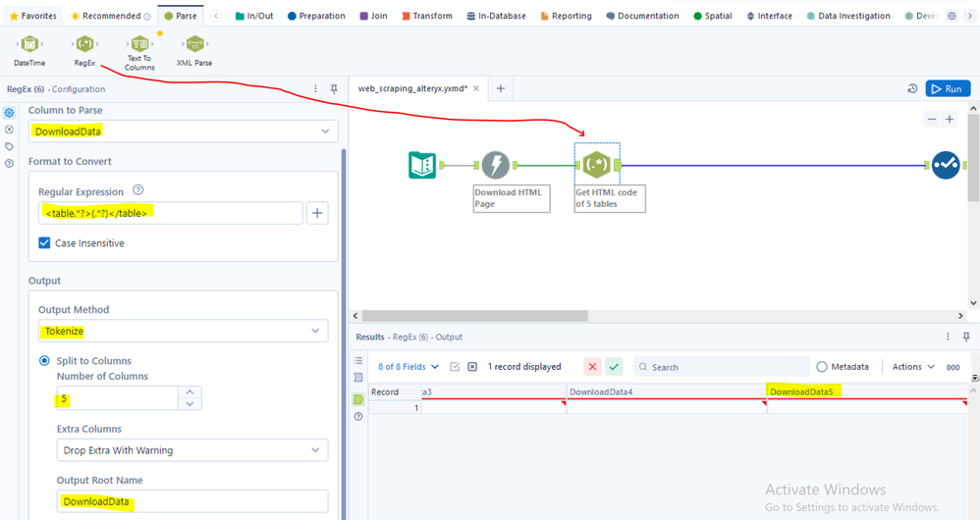Decrease Number of Columns value
The width and height of the screenshot is (980, 520).
click(x=190, y=404)
